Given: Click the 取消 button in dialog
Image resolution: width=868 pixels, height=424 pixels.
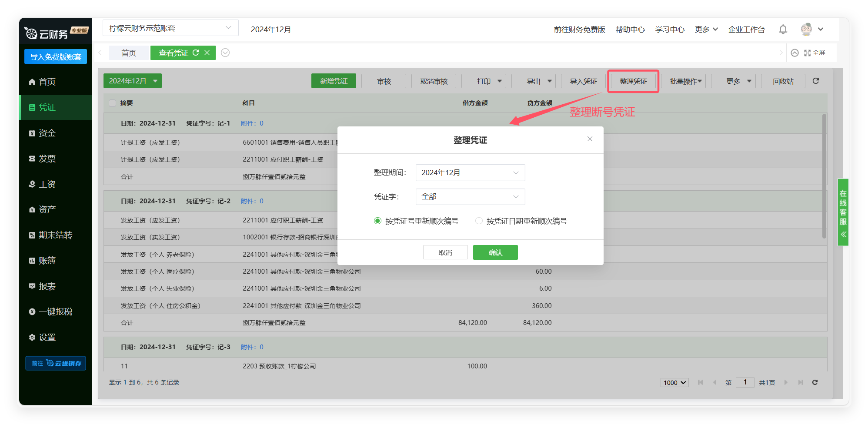Looking at the screenshot, I should click(x=445, y=252).
